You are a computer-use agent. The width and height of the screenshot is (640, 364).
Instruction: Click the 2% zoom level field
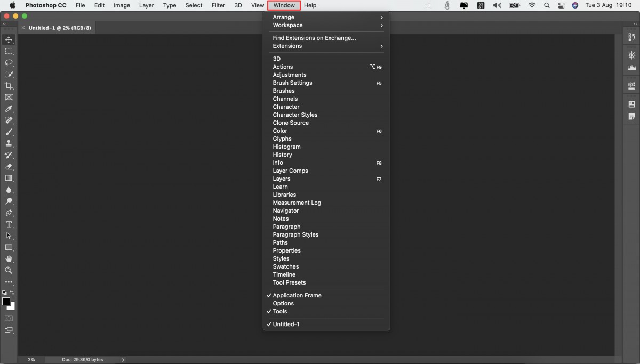(31, 360)
